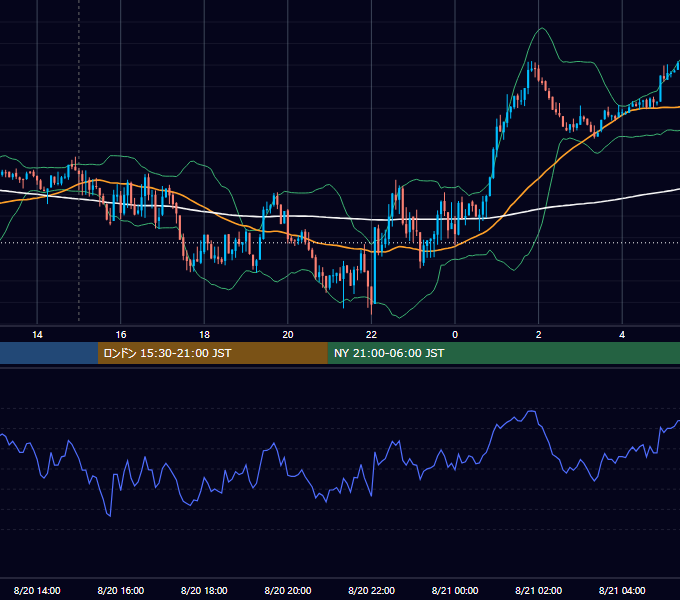Viewport: 680px width, 600px height.
Task: Click the 0 hour axis label
Action: click(455, 335)
